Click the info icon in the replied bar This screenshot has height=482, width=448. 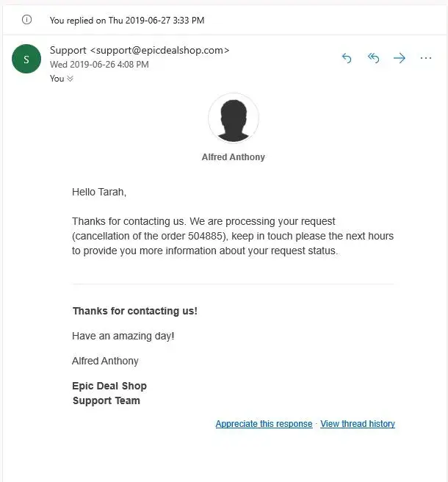27,20
